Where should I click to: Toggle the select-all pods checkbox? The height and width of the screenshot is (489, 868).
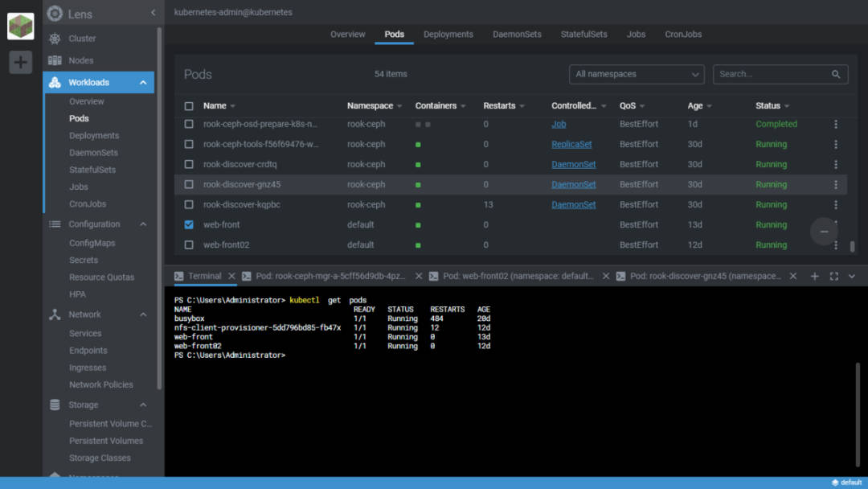coord(189,106)
